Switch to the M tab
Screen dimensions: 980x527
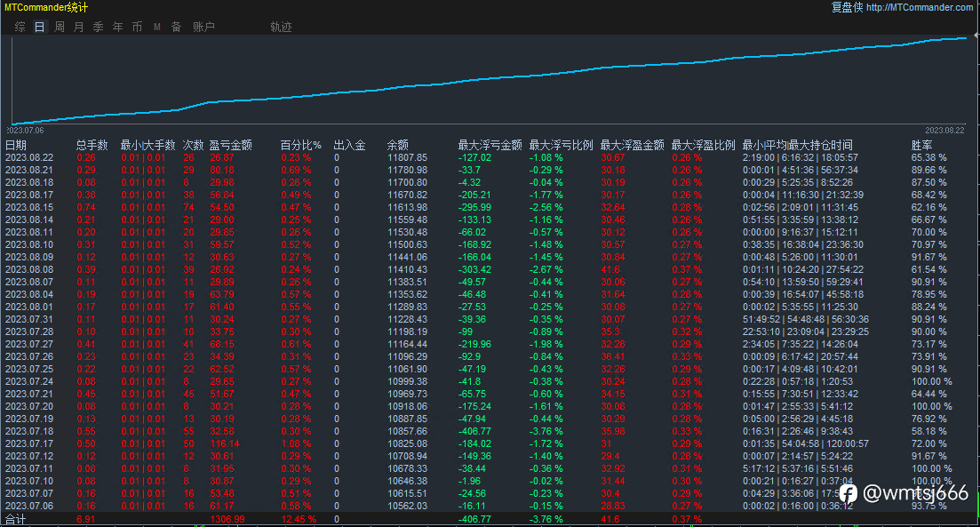pos(157,27)
